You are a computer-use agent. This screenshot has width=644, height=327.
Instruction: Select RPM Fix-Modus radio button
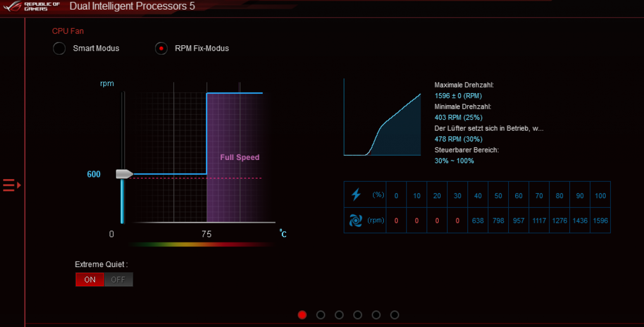point(161,48)
